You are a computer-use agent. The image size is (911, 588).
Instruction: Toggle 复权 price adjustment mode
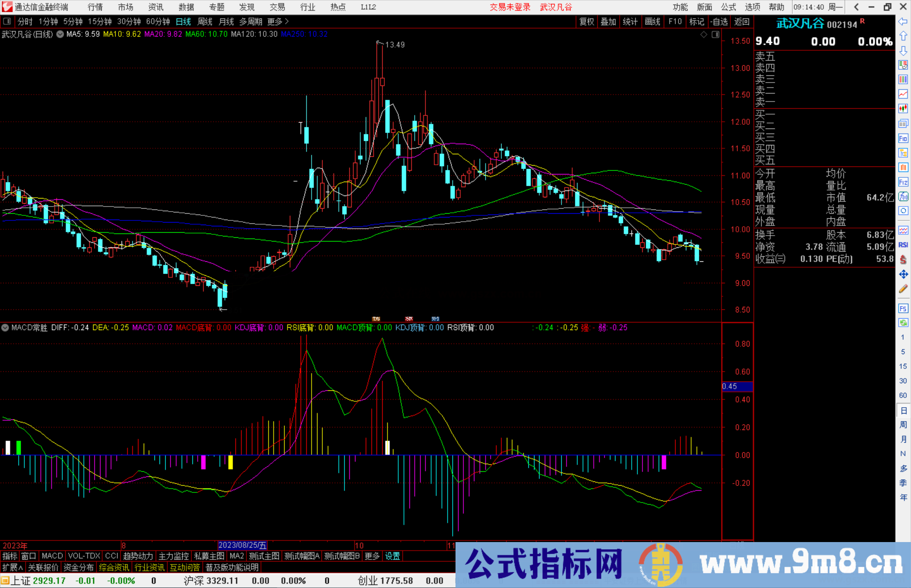click(x=586, y=21)
